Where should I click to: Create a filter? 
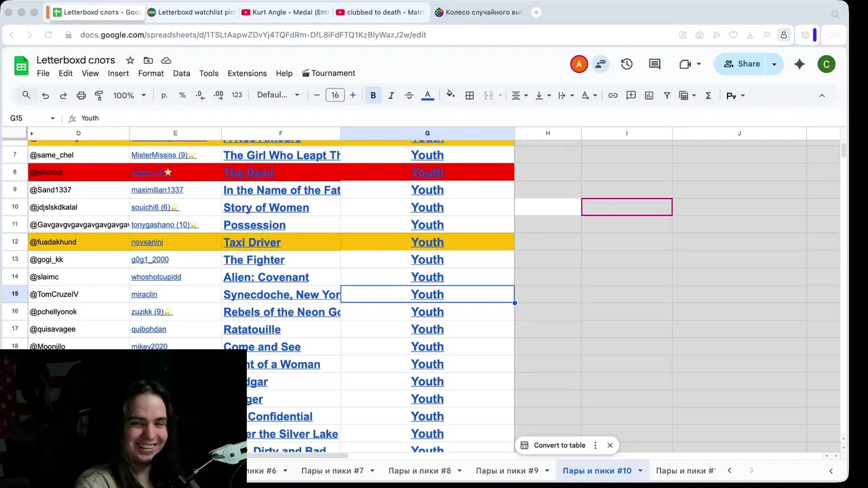pyautogui.click(x=667, y=96)
